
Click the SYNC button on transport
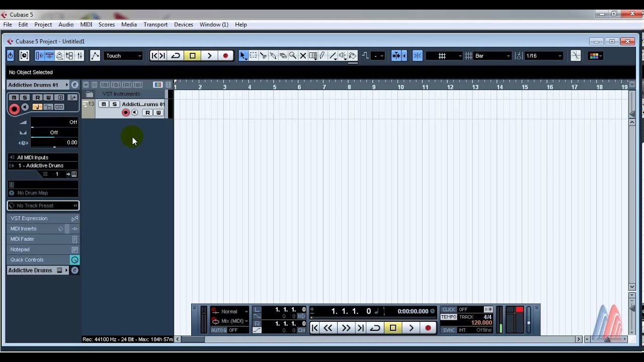(449, 330)
